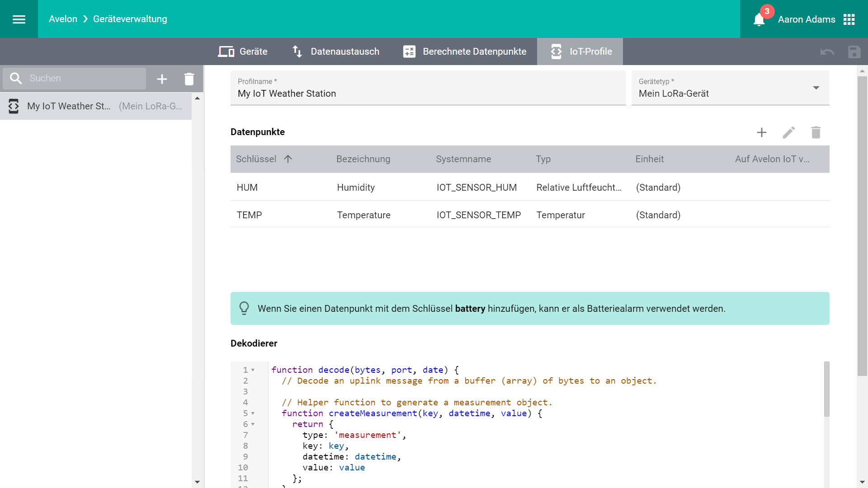This screenshot has width=868, height=488.
Task: Click the Schlüssel sort arrow
Action: coord(288,159)
